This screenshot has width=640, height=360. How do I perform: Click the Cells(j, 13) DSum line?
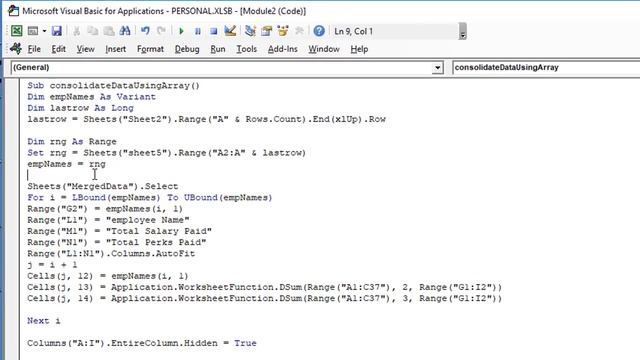[x=264, y=287]
